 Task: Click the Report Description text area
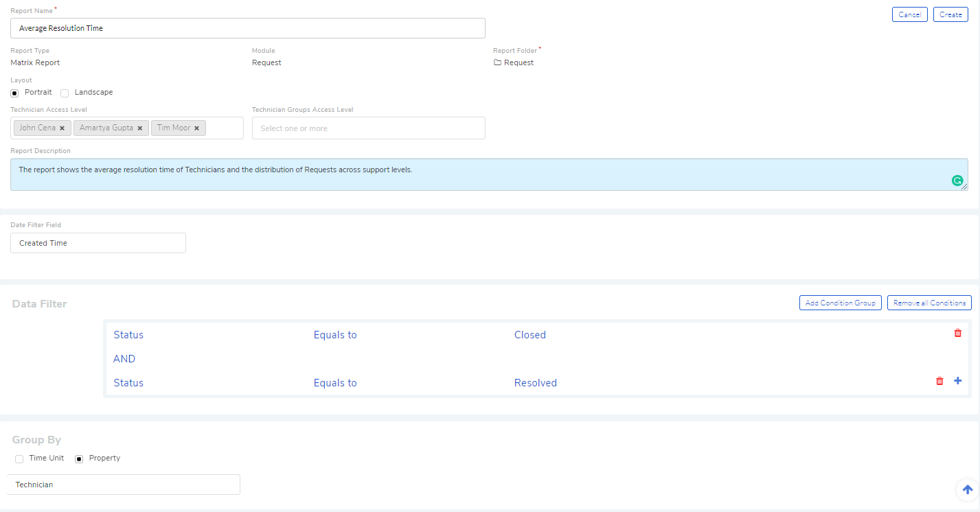click(489, 174)
